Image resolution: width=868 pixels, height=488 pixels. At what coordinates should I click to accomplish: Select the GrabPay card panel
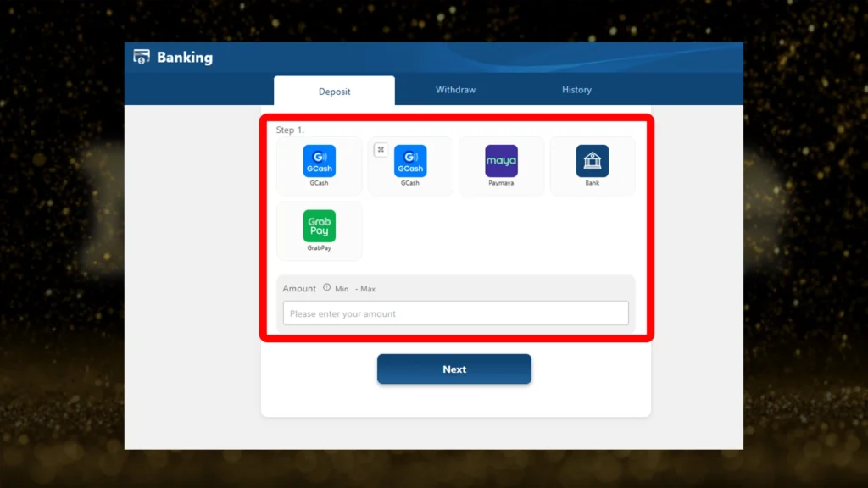click(x=319, y=230)
